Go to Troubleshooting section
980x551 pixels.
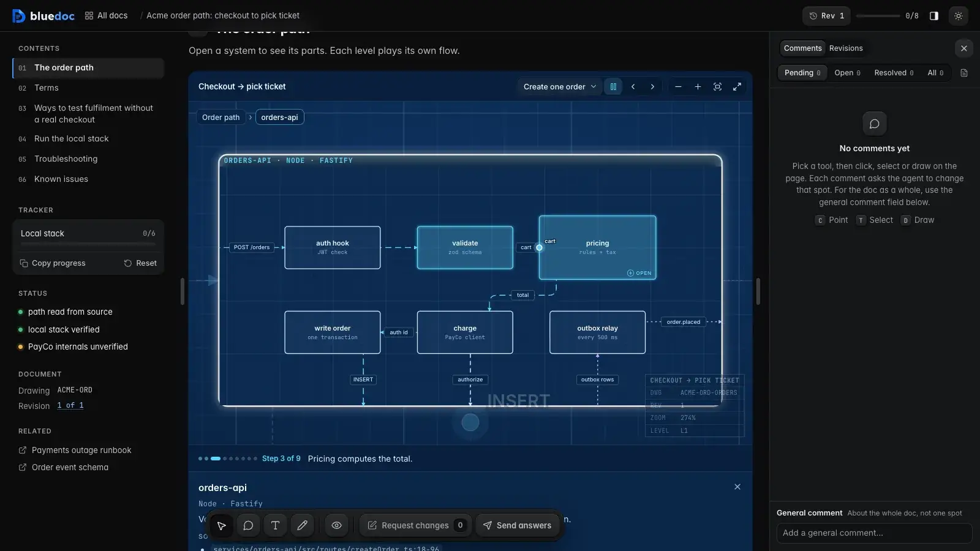tap(88, 159)
